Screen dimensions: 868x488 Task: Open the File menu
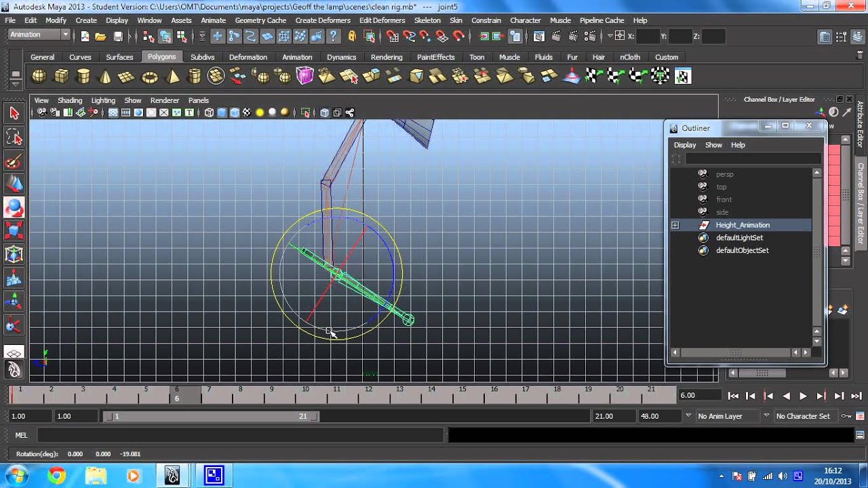[x=10, y=20]
